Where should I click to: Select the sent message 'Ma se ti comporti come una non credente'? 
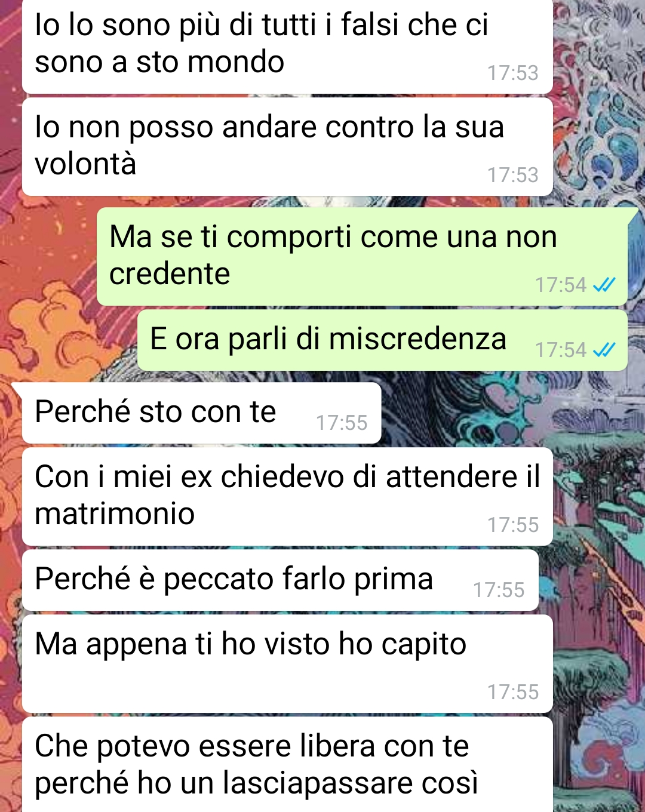coord(362,256)
